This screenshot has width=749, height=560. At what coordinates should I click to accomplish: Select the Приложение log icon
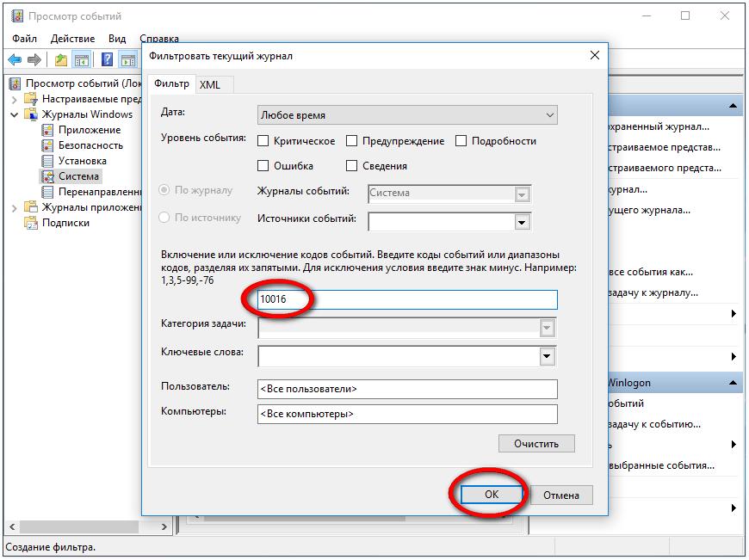click(48, 130)
